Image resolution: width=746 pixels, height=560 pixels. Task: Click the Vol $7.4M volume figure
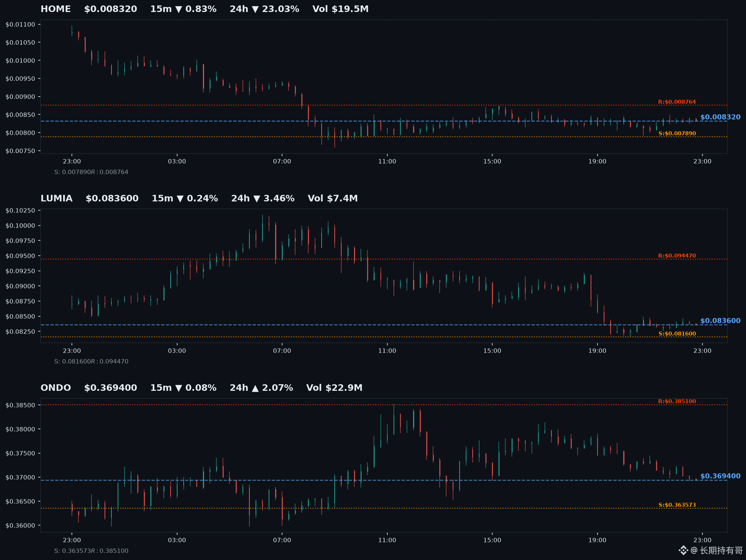click(333, 199)
